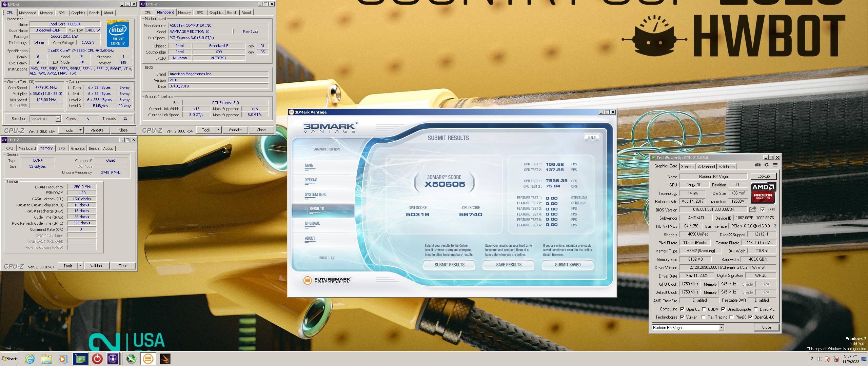Viewport: 868px width, 366px height.
Task: Open the Validation tab in GPU-Z
Action: (x=727, y=166)
